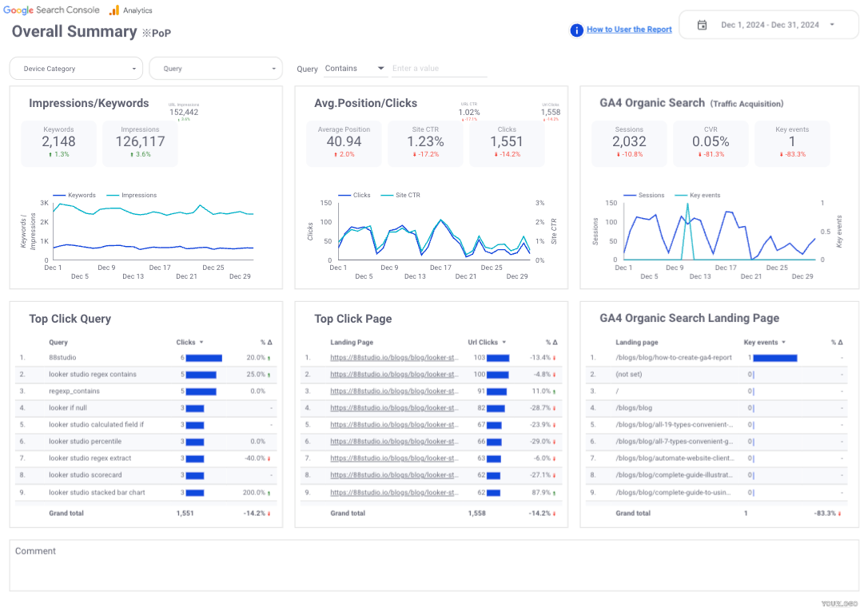
Task: Click the calendar icon in the date picker
Action: 702,25
